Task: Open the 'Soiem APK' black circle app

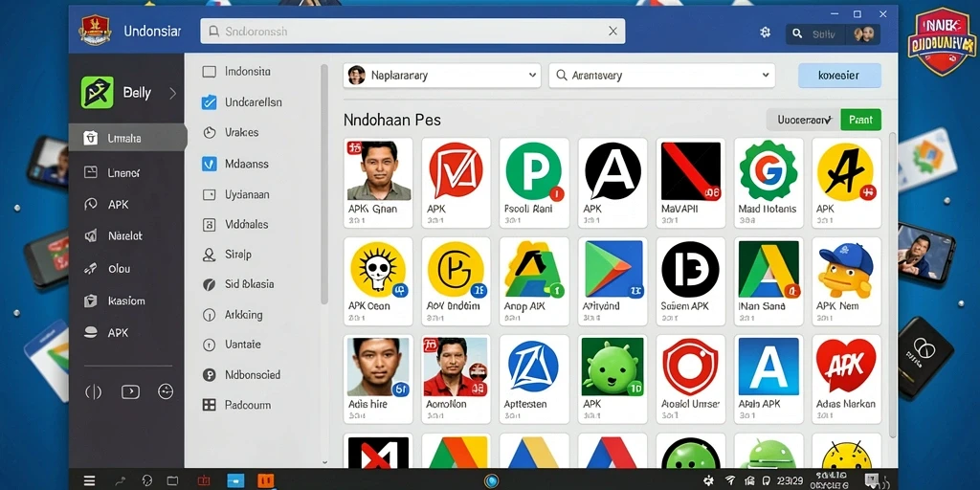Action: (x=691, y=281)
